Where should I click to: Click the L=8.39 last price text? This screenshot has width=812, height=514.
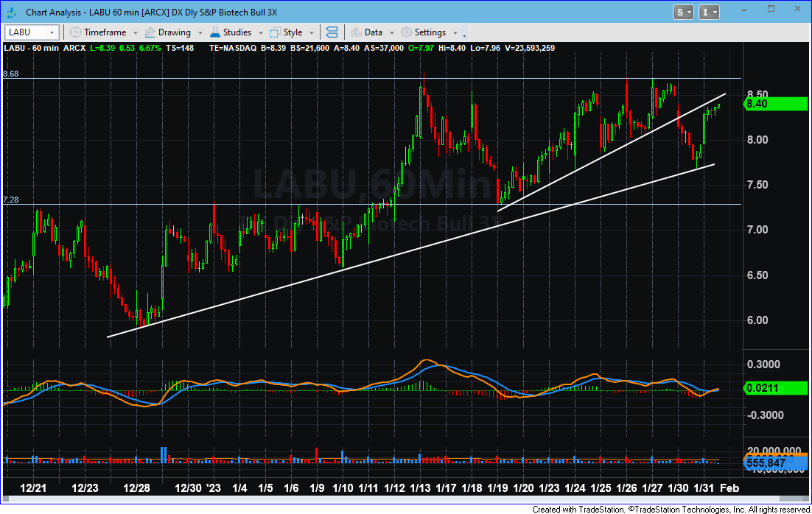tap(102, 48)
